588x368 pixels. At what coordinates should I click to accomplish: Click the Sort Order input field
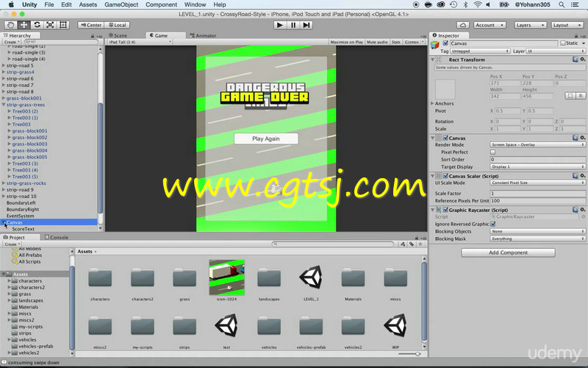point(537,159)
